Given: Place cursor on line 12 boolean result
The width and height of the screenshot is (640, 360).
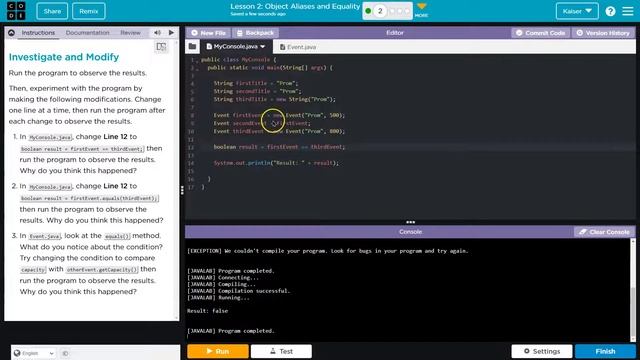Looking at the screenshot, I should pyautogui.click(x=279, y=147).
